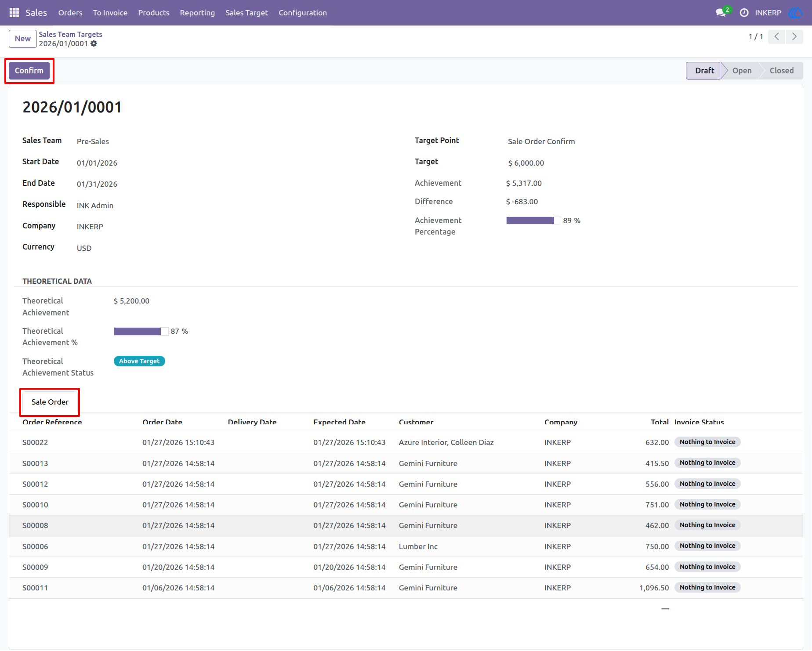The height and width of the screenshot is (651, 812).
Task: Sort by Order Reference column header
Action: tap(52, 422)
